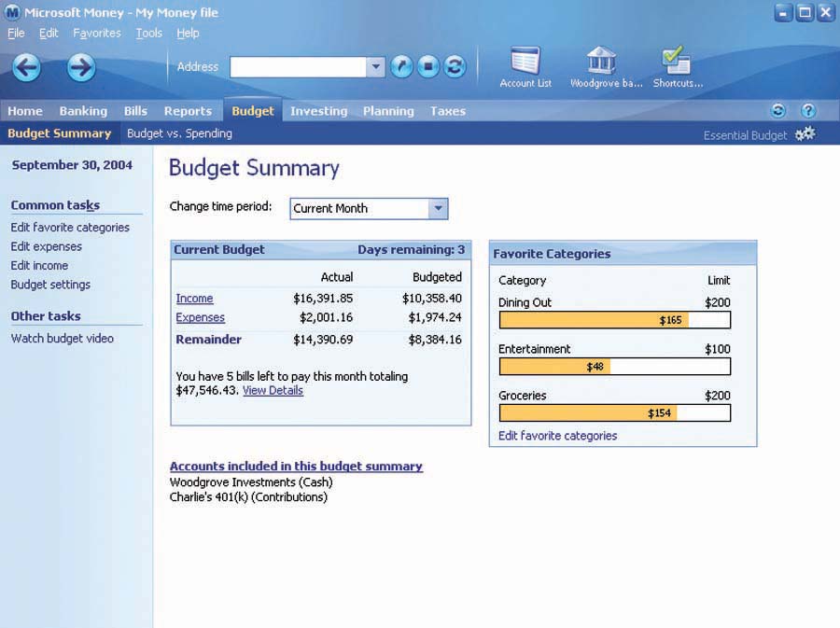Open the File menu
The height and width of the screenshot is (628, 840).
coord(16,34)
